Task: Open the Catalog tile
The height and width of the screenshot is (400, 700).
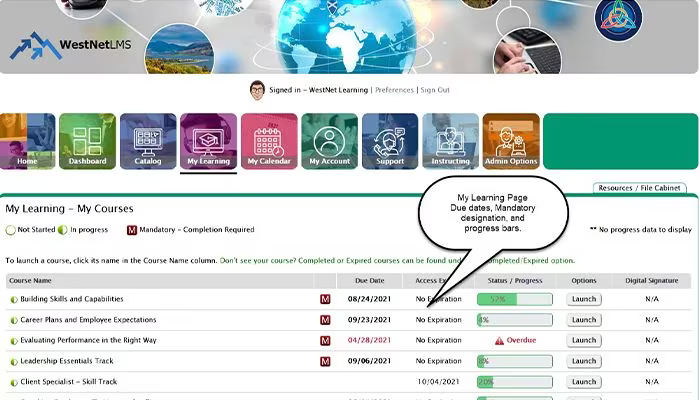Action: (148, 141)
